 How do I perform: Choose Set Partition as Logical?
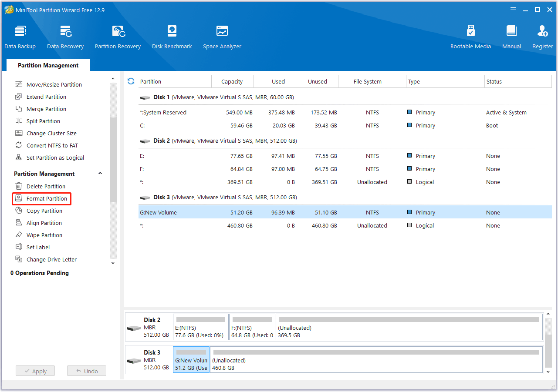pos(55,157)
